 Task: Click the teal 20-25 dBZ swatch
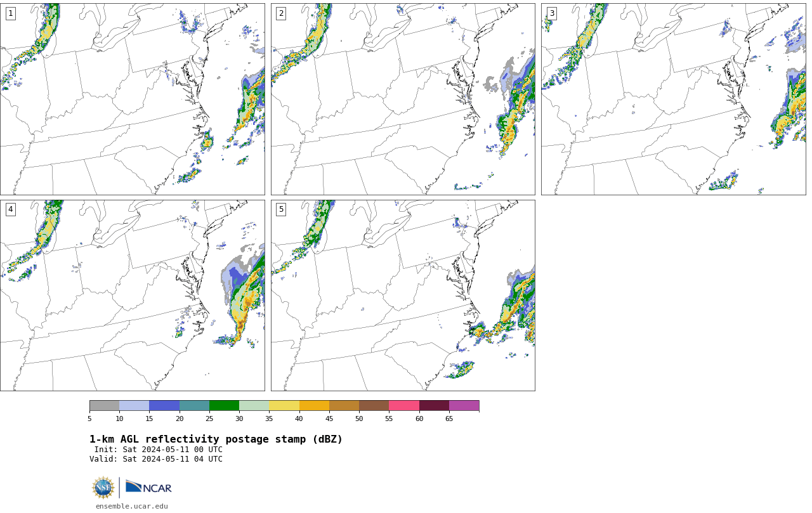tap(194, 406)
